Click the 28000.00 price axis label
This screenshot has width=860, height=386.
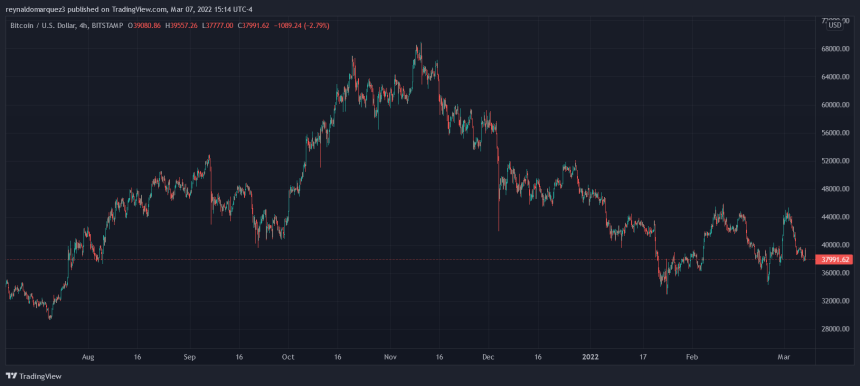(x=835, y=329)
